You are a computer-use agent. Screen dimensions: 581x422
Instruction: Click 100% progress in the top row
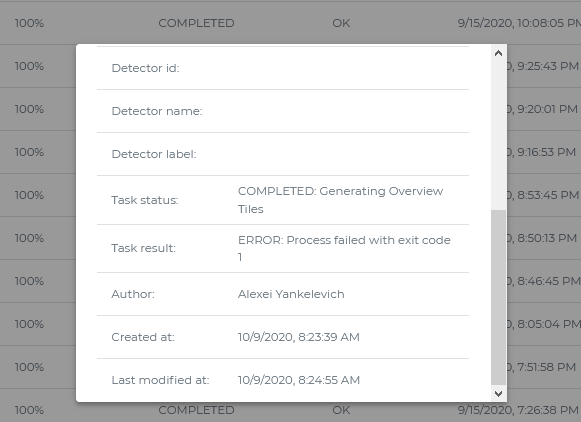pos(29,23)
